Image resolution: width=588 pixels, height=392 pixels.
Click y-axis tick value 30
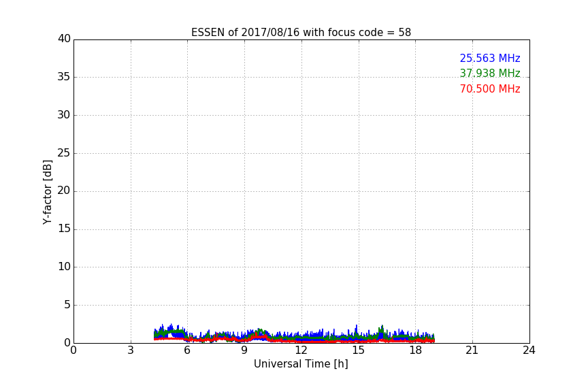64,115
